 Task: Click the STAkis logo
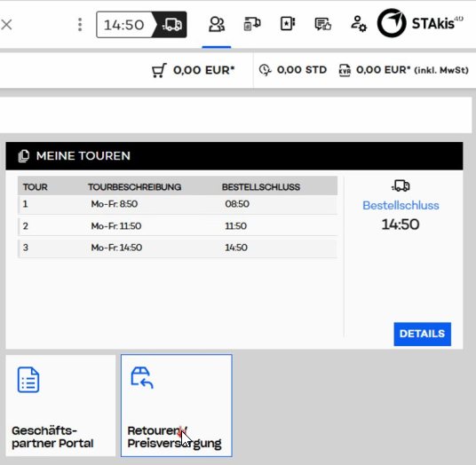point(420,23)
